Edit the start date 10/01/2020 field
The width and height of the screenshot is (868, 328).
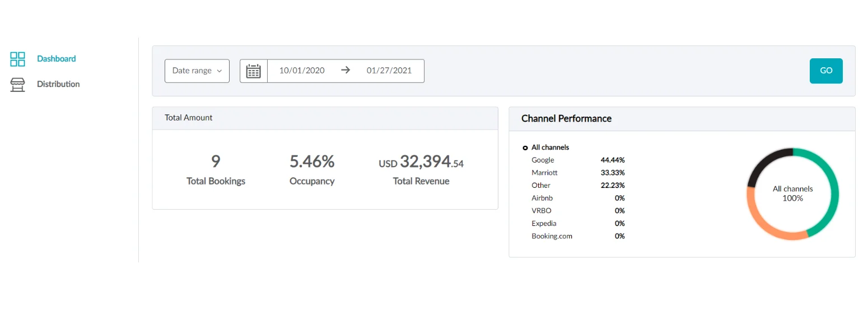[302, 71]
